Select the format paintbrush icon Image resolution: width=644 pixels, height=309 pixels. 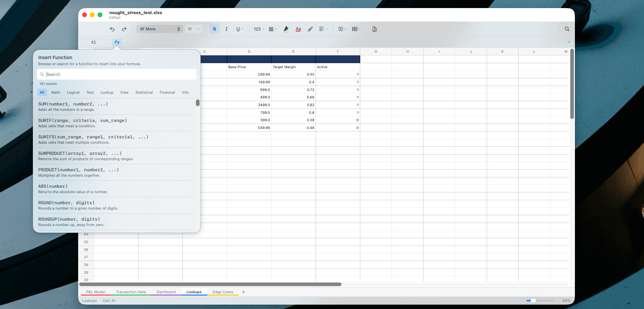coord(310,29)
